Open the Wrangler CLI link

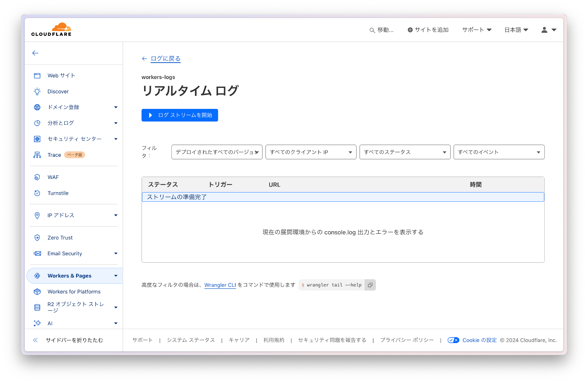tap(220, 285)
